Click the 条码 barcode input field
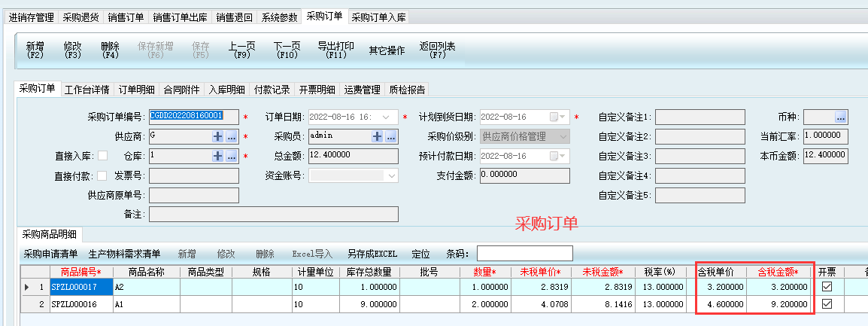This screenshot has width=868, height=326. point(524,254)
